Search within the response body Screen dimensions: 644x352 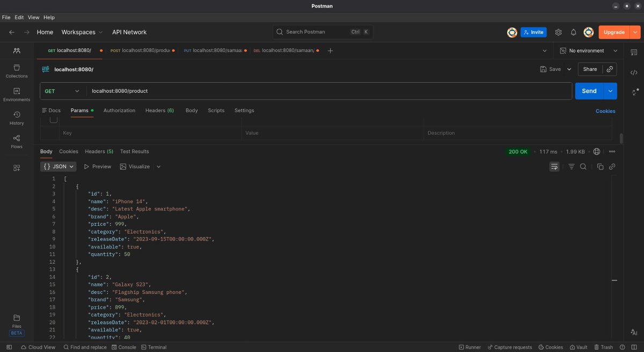583,167
